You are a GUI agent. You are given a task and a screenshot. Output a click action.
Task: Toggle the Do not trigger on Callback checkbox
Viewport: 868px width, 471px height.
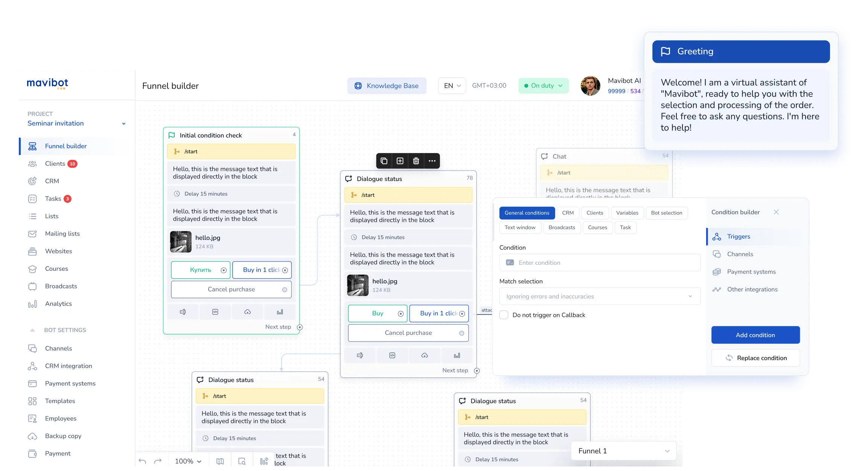click(504, 315)
